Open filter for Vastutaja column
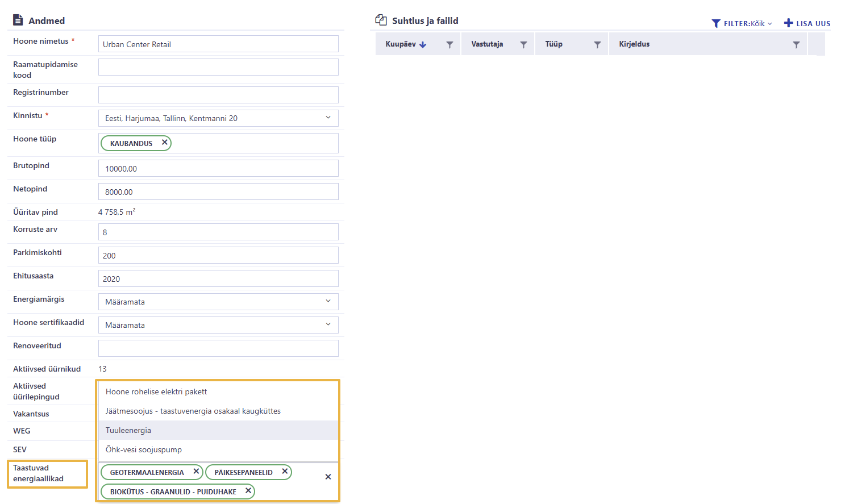 (523, 44)
